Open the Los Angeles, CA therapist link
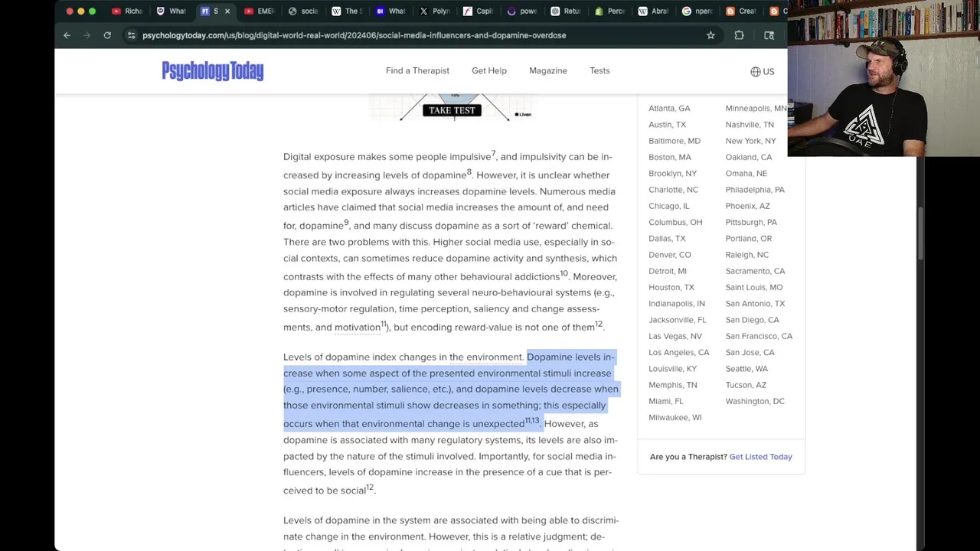The height and width of the screenshot is (551, 980). 678,353
